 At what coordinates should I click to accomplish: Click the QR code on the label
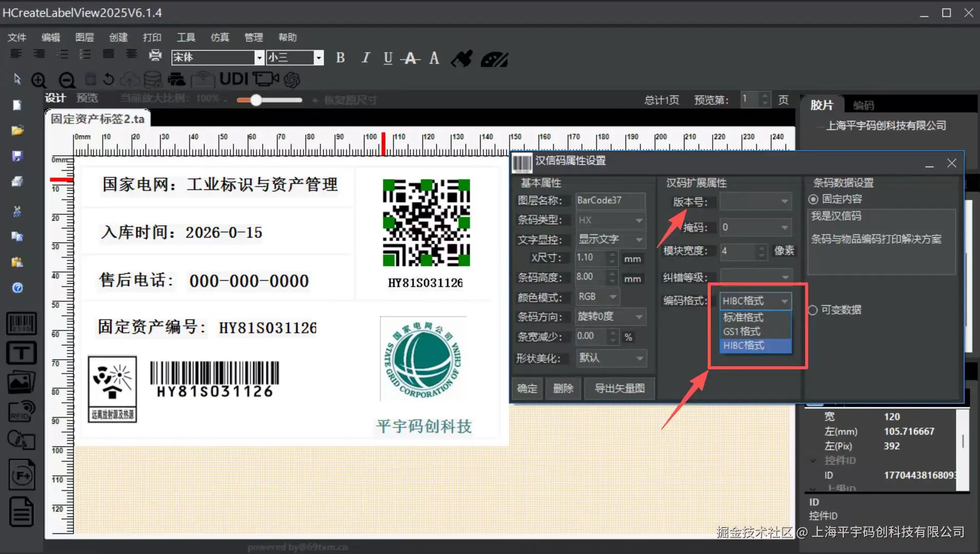pyautogui.click(x=426, y=223)
